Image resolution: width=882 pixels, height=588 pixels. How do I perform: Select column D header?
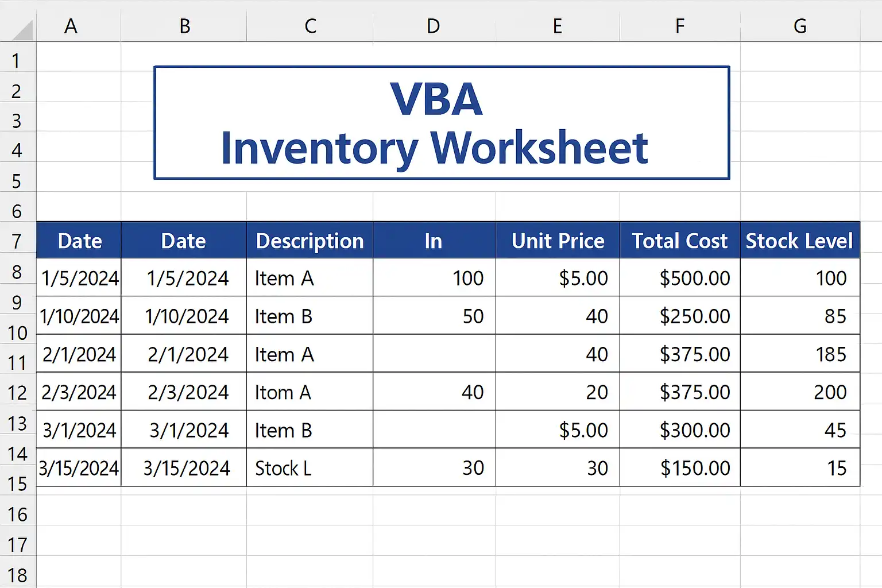pos(434,26)
